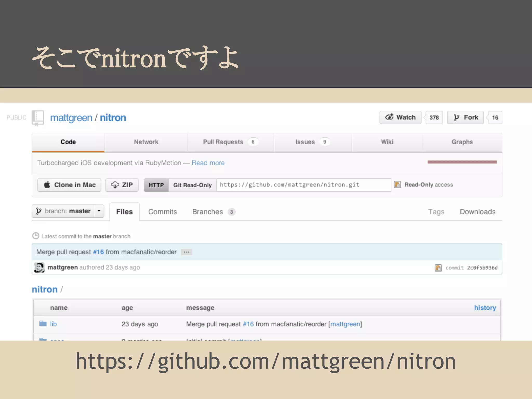Open the Issues tab
This screenshot has width=532, height=399.
pos(312,142)
